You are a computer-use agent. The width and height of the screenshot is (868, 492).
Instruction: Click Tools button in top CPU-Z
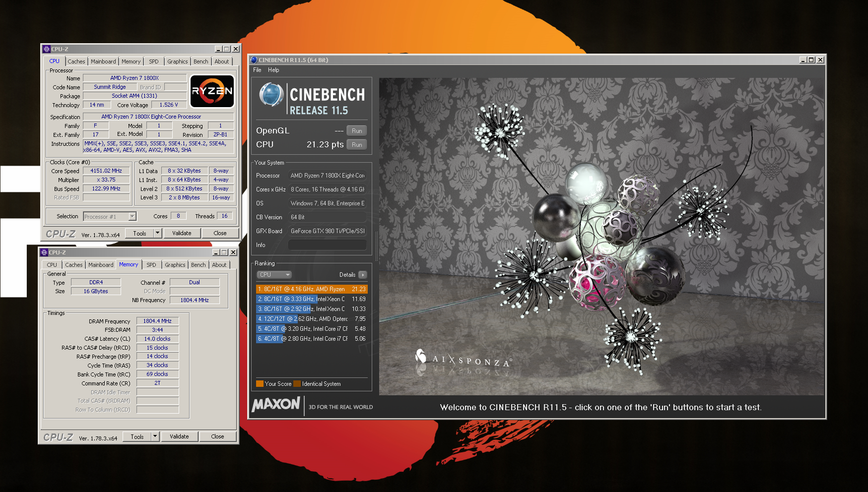(x=139, y=233)
